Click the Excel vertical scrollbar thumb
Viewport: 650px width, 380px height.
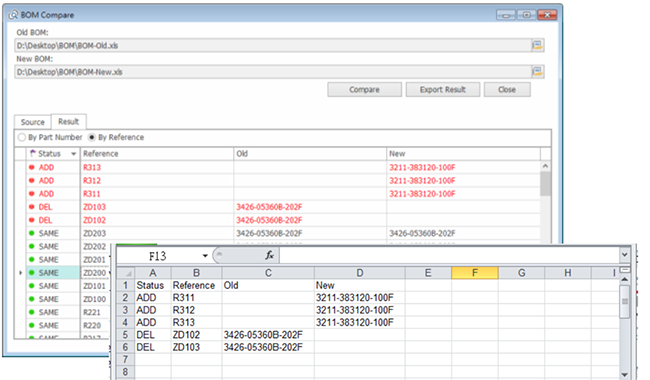[x=625, y=302]
